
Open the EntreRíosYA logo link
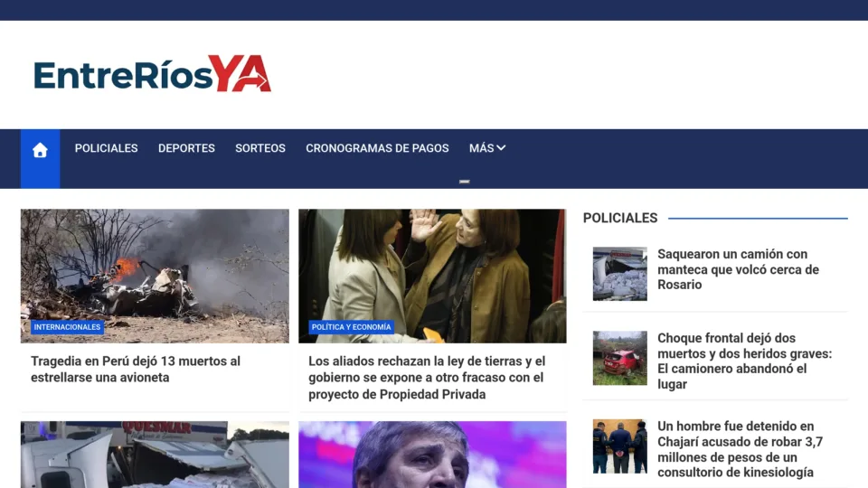click(x=152, y=73)
